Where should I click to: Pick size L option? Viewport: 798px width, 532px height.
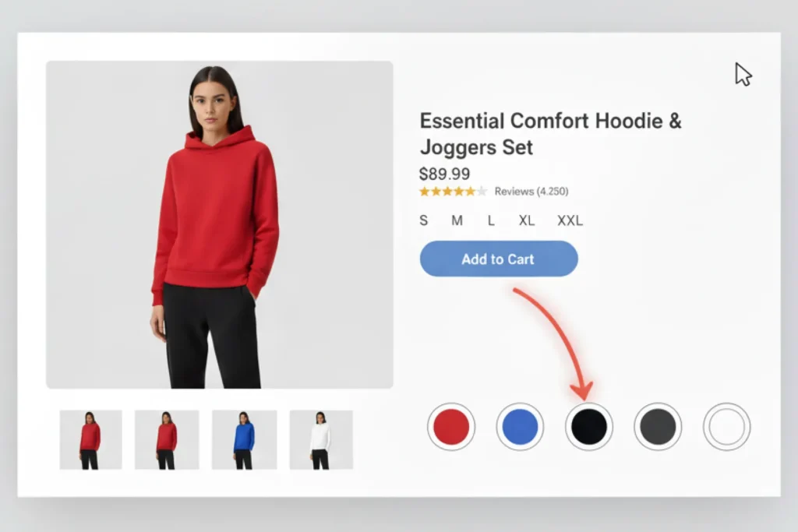coord(491,220)
